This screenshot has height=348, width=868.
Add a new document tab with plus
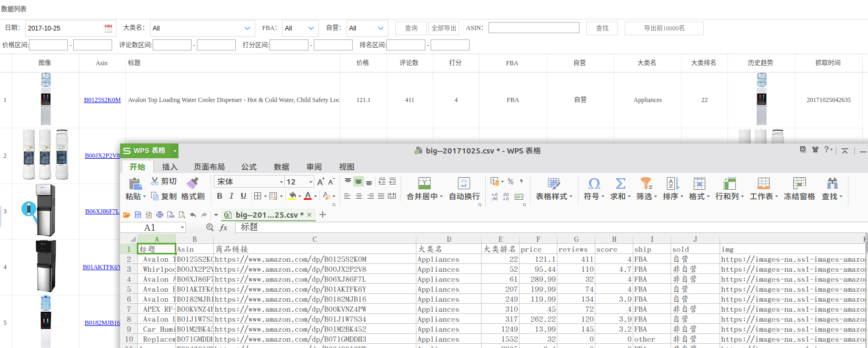coord(323,214)
